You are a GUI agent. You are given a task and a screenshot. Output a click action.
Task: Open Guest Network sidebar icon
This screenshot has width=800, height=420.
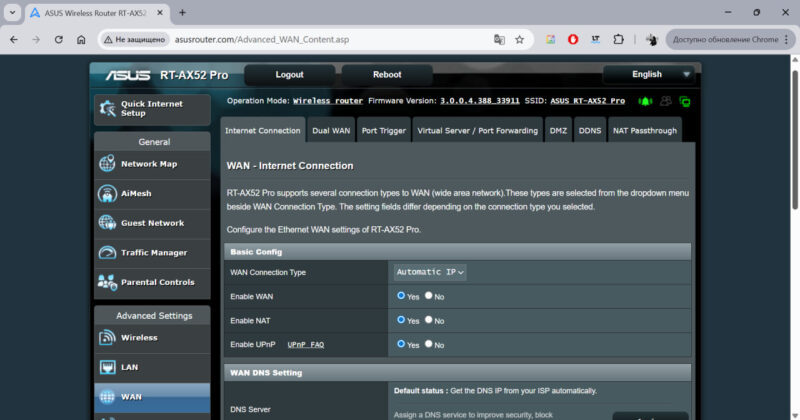[107, 223]
